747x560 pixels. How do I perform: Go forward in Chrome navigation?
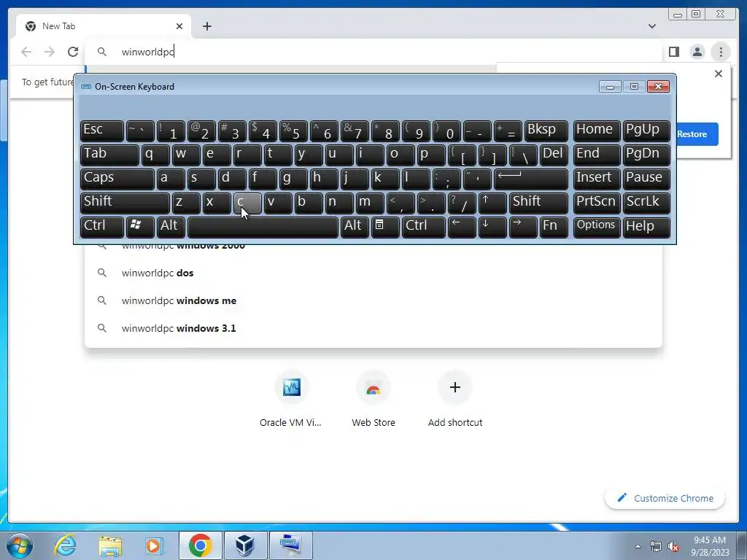(x=50, y=52)
